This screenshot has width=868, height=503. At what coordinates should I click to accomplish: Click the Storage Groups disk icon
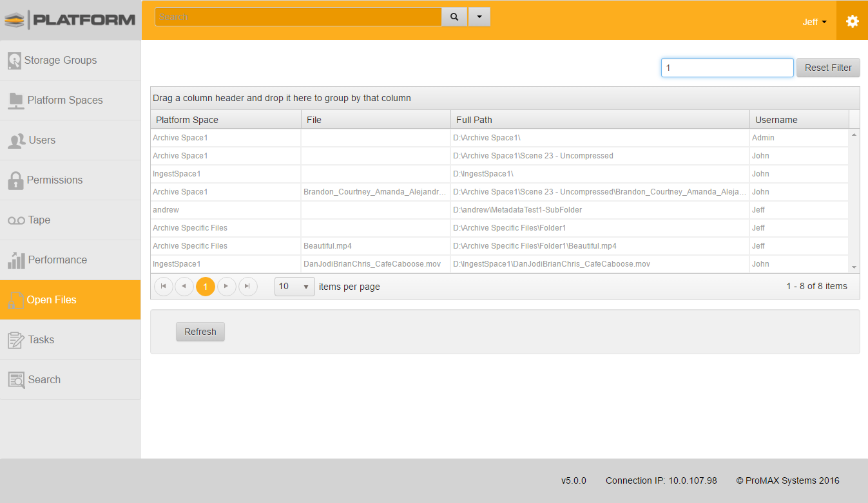point(14,61)
